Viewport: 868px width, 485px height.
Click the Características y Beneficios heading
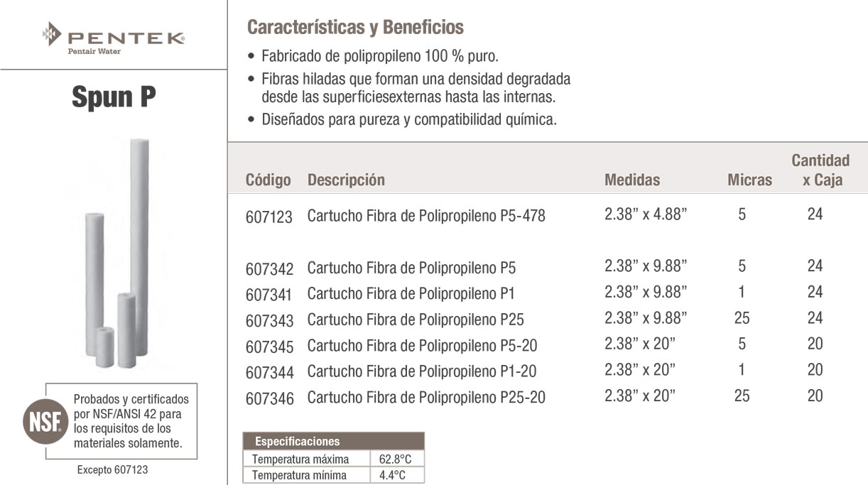tap(355, 28)
